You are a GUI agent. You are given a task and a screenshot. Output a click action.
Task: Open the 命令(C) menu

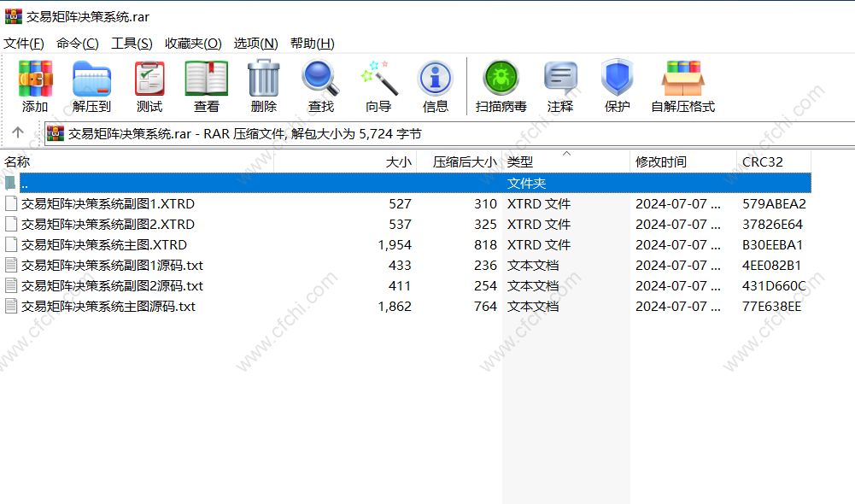tap(78, 43)
